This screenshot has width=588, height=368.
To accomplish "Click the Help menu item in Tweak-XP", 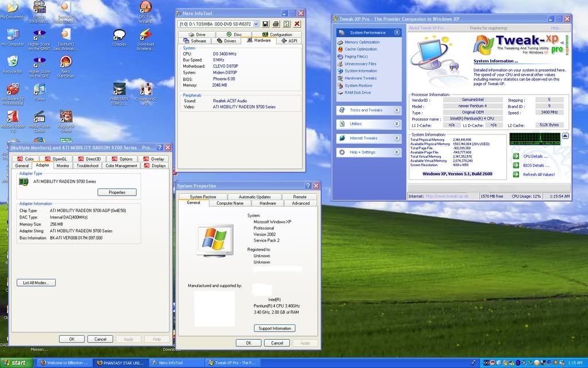I will (556, 28).
